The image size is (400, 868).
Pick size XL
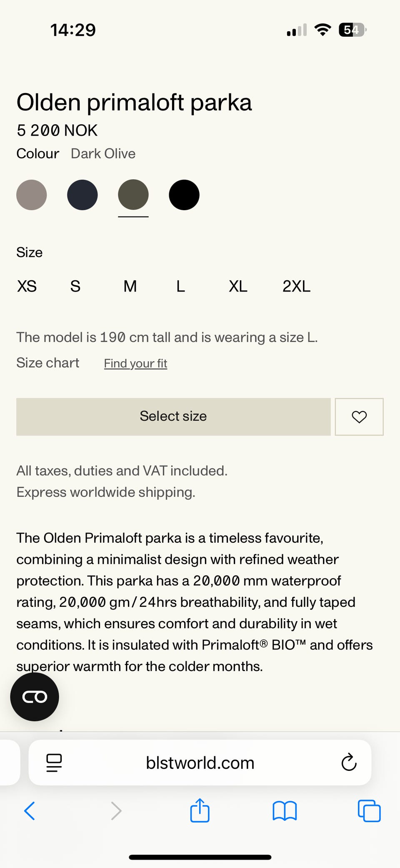click(238, 286)
